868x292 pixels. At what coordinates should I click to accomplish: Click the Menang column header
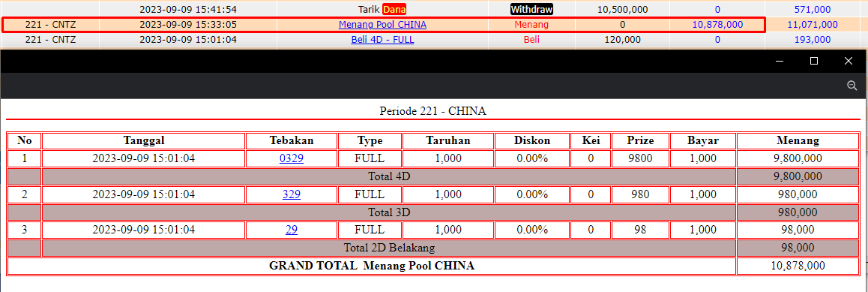pos(798,140)
